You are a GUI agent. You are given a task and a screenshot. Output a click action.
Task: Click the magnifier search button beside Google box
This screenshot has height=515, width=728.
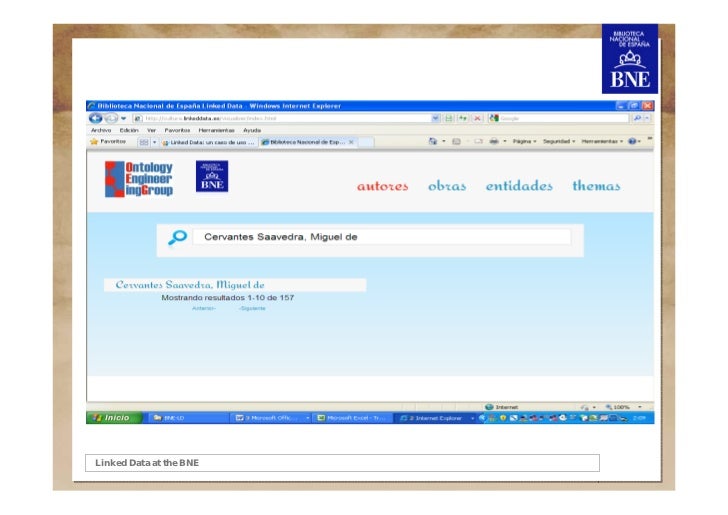pos(637,118)
